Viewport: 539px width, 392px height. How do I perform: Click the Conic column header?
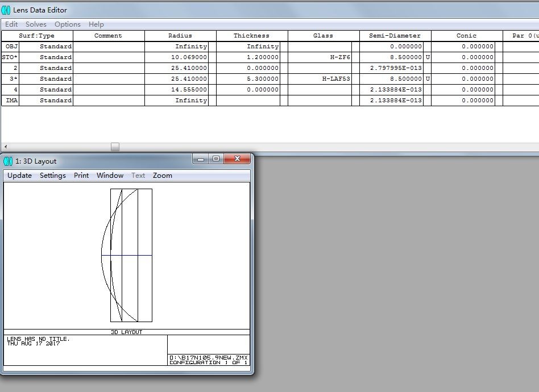click(x=467, y=36)
